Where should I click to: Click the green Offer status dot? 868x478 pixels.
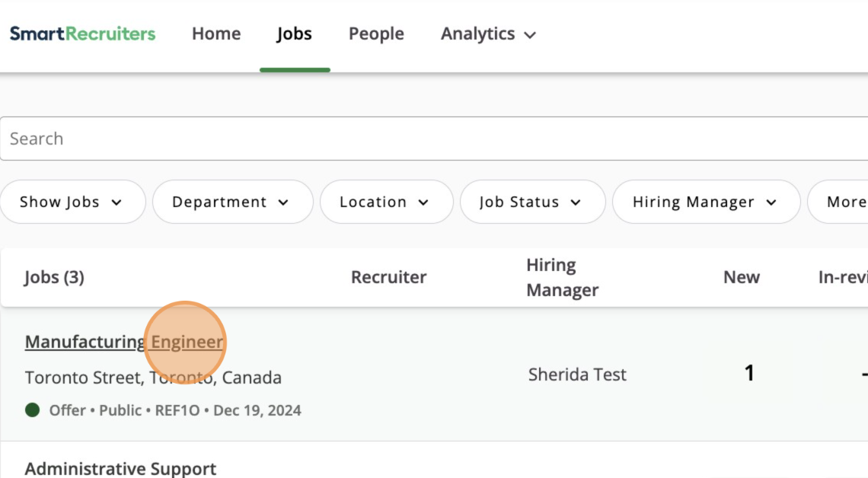[x=33, y=410]
